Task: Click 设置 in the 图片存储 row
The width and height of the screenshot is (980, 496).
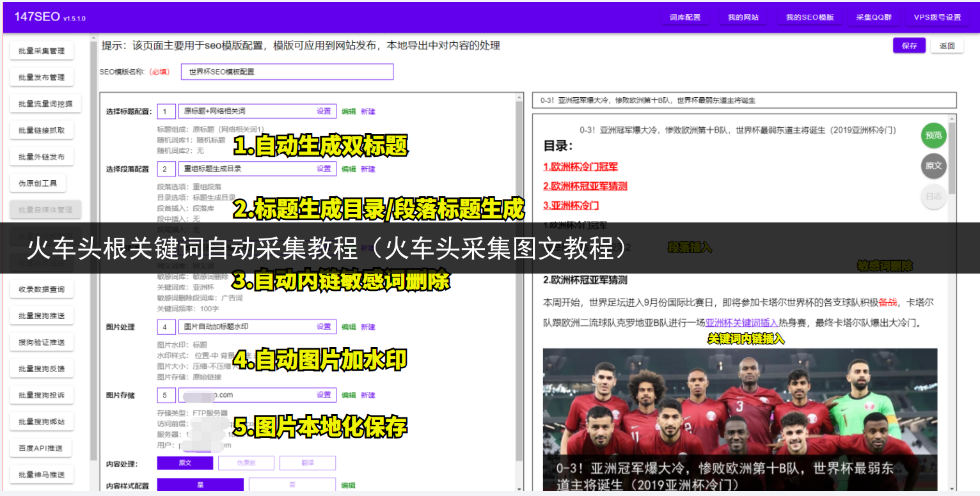Action: 324,395
